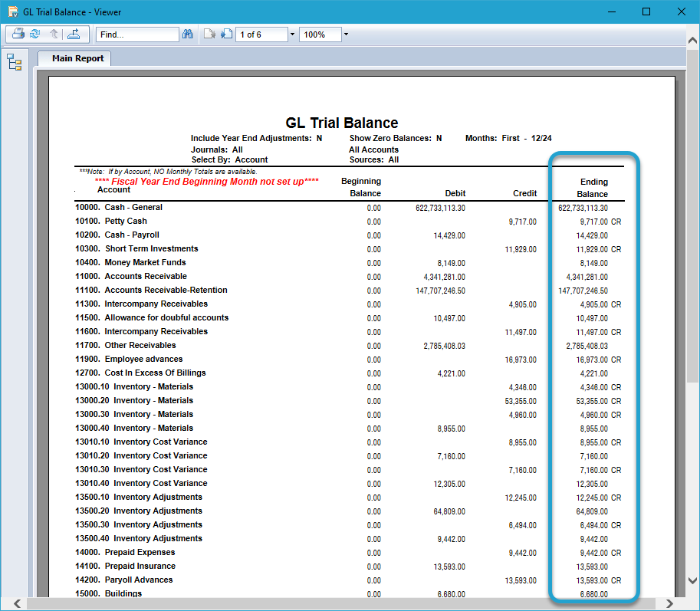Screen dimensions: 700x611
Task: Click the Months: First - 12/24 label
Action: 508,138
